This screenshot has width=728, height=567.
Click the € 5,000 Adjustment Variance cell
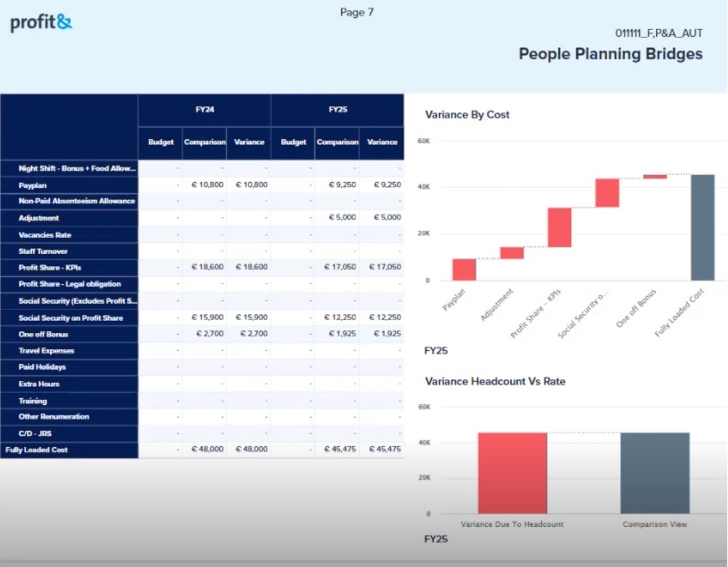(x=383, y=218)
